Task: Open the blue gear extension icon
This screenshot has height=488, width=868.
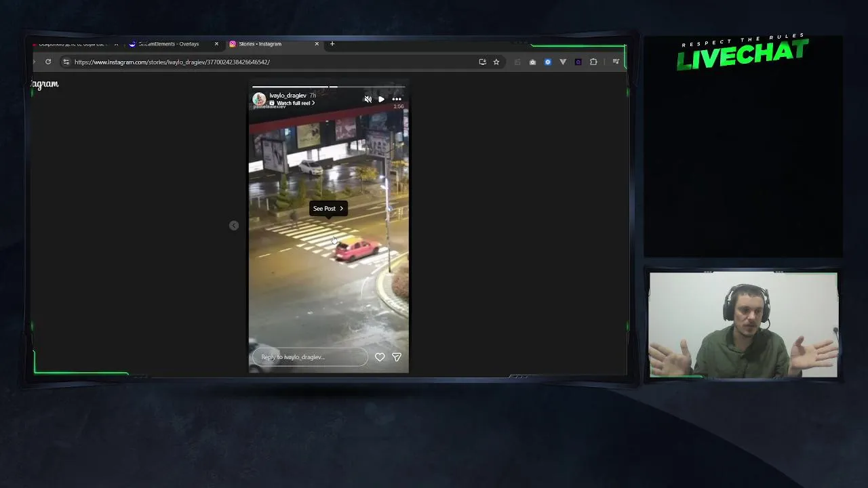Action: (x=548, y=62)
